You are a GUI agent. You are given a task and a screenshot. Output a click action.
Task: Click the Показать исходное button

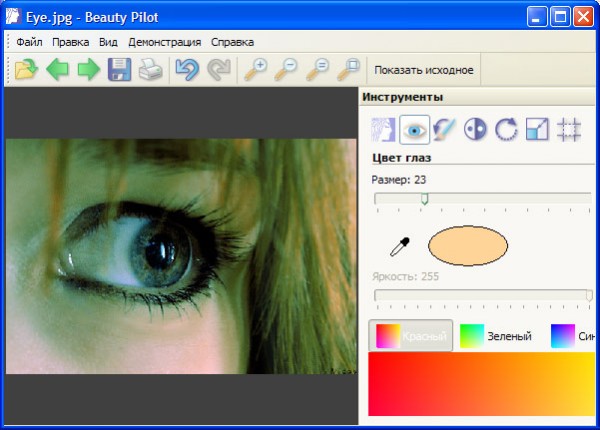tap(423, 70)
